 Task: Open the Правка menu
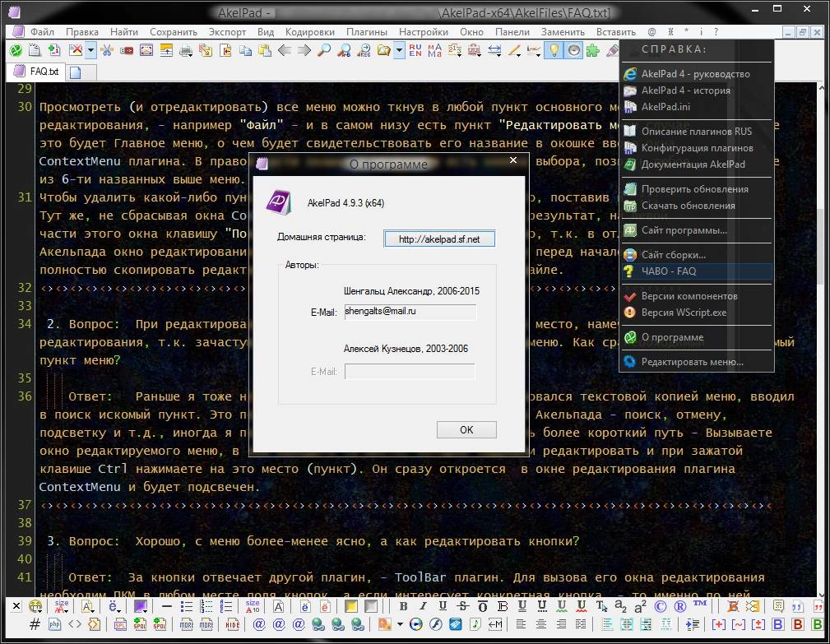(82, 32)
